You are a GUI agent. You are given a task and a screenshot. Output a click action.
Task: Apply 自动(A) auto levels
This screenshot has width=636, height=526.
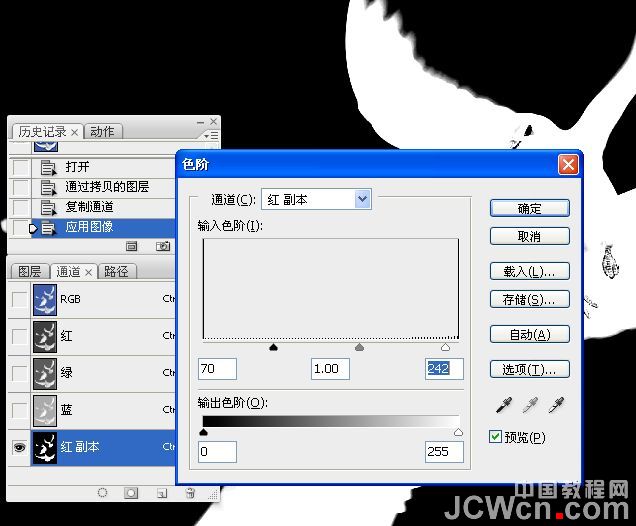point(530,335)
